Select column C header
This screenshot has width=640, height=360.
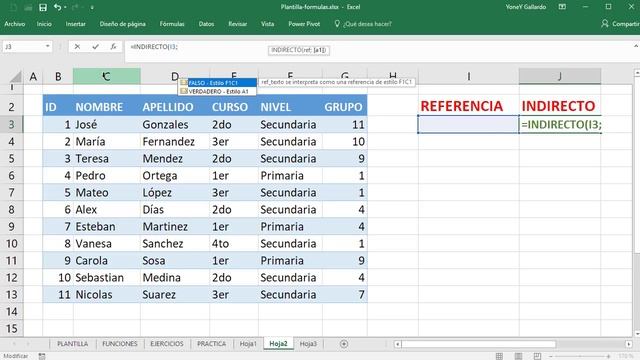pyautogui.click(x=107, y=76)
